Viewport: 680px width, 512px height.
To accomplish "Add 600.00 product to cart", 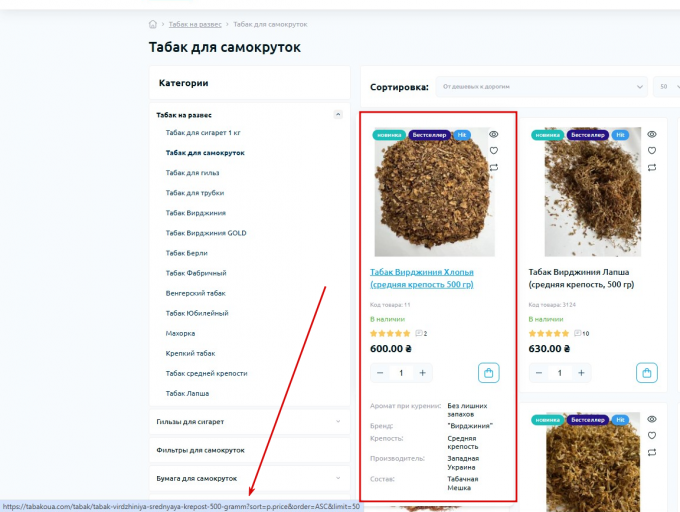I will pos(489,373).
